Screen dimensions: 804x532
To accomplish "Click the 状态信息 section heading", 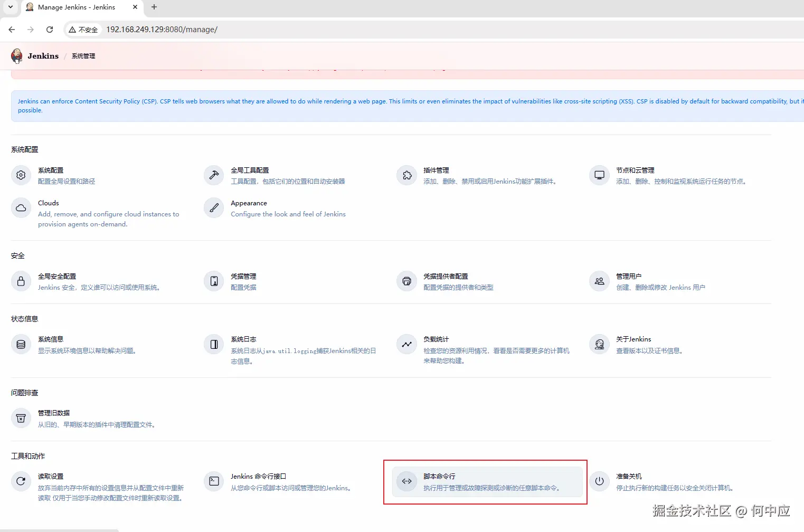I will [24, 319].
